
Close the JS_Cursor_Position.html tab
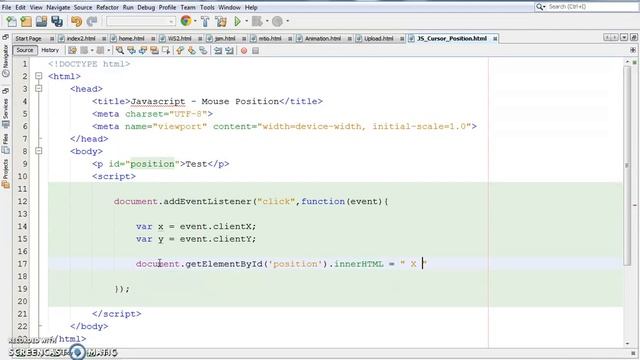pyautogui.click(x=495, y=38)
